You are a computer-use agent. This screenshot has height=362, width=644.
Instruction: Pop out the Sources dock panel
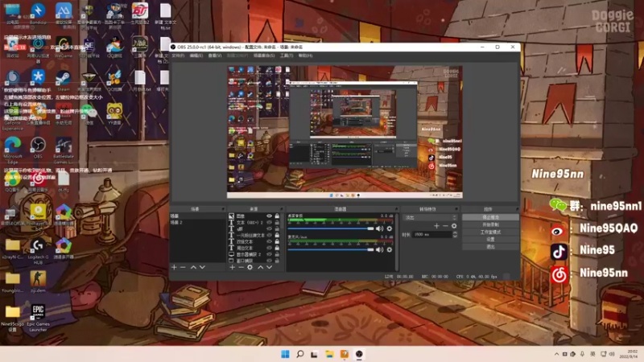(282, 209)
